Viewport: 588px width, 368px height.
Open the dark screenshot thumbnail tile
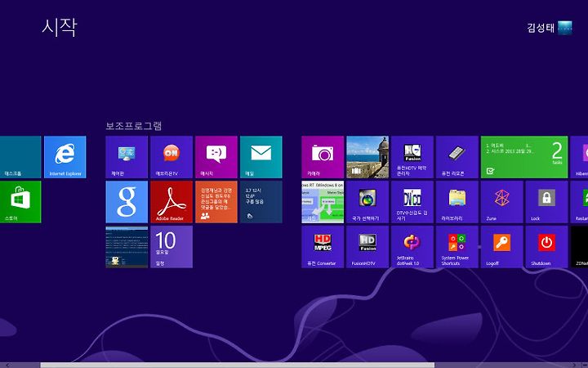tap(127, 247)
